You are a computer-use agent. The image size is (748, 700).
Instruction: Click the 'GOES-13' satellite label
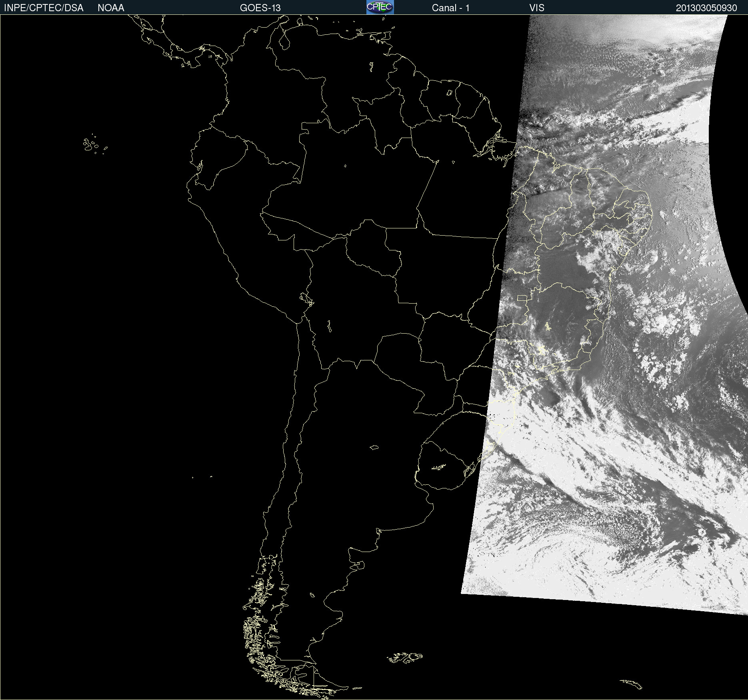[260, 8]
